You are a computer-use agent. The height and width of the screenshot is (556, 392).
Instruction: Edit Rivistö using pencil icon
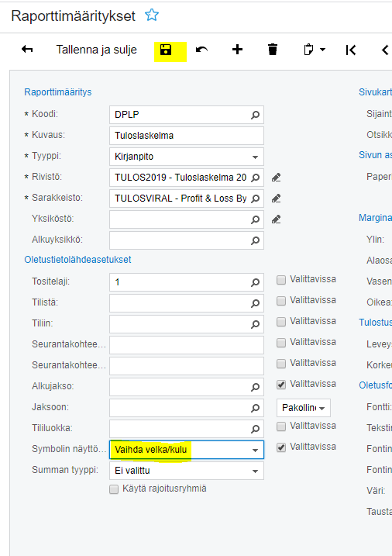pyautogui.click(x=277, y=178)
